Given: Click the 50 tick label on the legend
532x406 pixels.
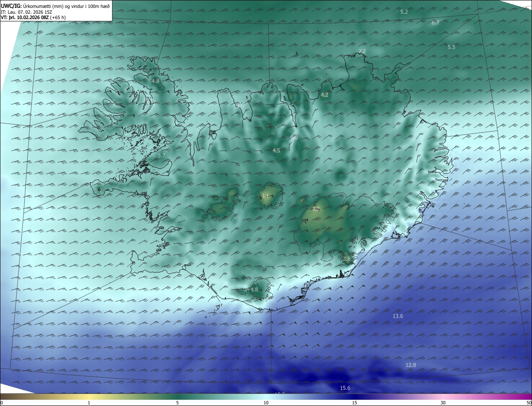Looking at the screenshot, I should tap(529, 403).
